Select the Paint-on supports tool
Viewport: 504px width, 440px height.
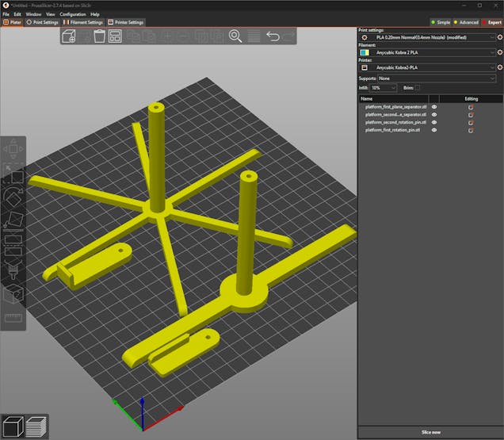pyautogui.click(x=13, y=271)
